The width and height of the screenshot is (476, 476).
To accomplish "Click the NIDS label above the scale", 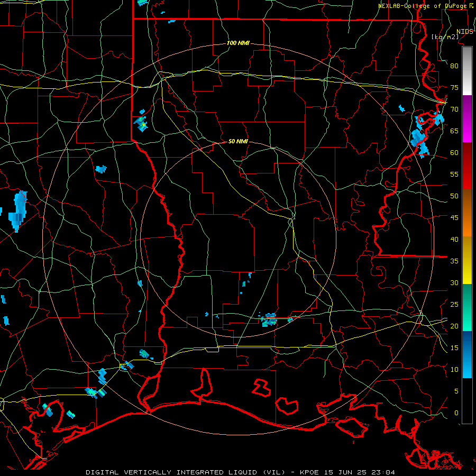I will coord(464,31).
